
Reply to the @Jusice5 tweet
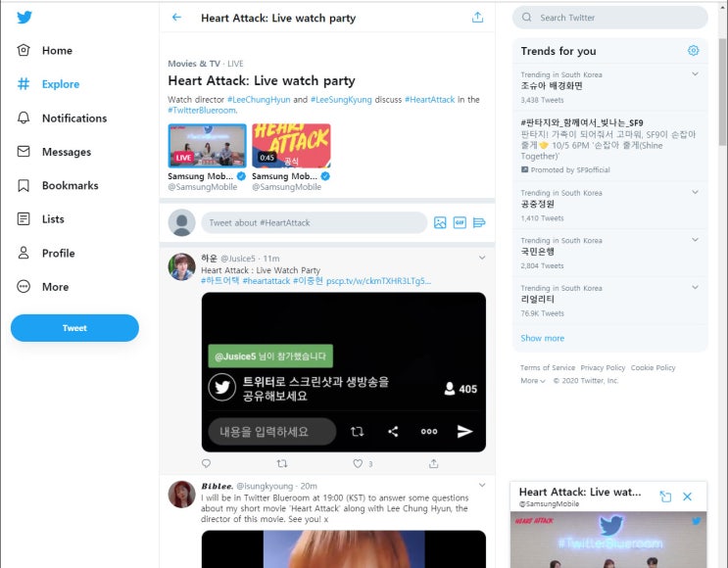[x=206, y=463]
